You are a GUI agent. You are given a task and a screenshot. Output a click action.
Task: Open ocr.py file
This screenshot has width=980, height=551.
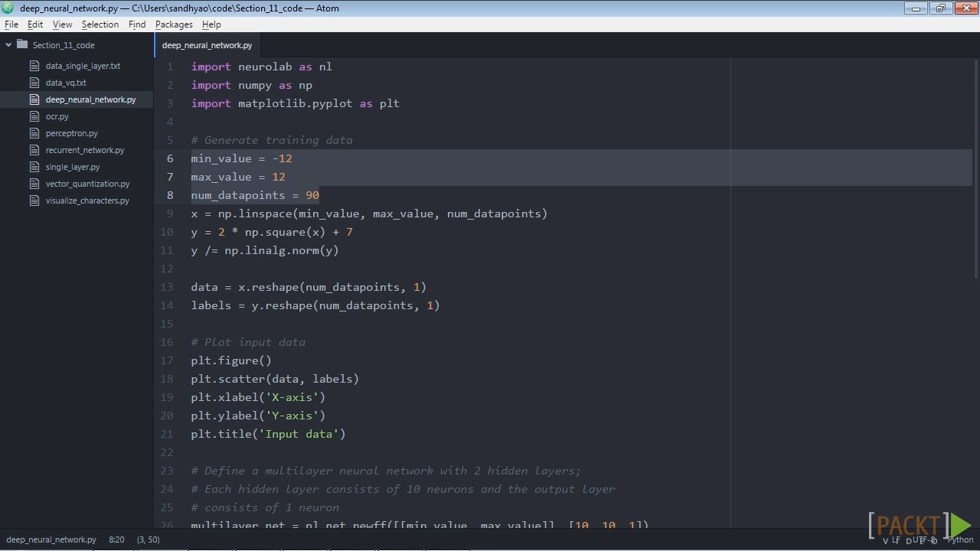click(57, 116)
